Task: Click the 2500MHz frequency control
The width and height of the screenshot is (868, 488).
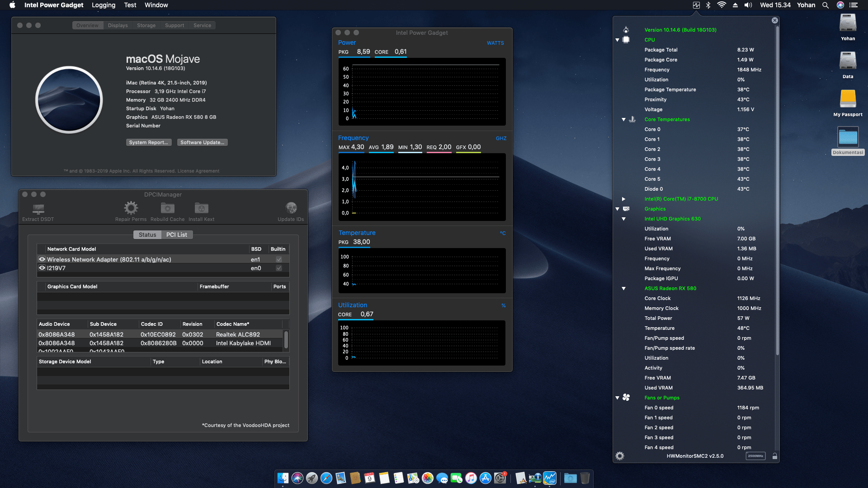Action: point(755,456)
